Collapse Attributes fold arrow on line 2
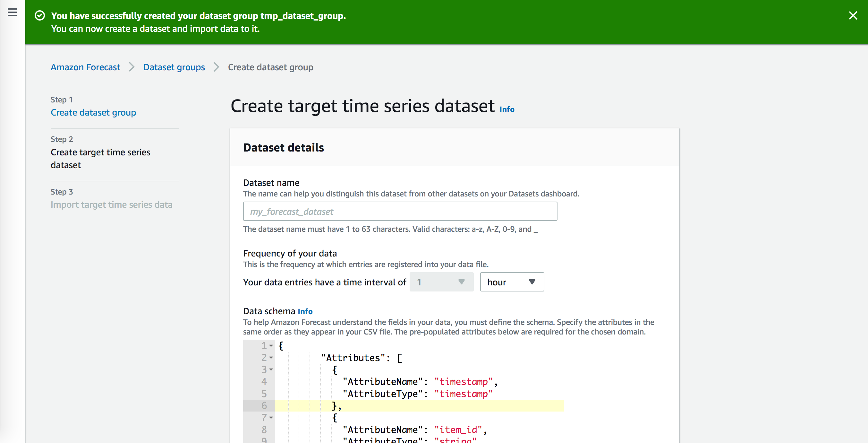The height and width of the screenshot is (443, 868). [x=271, y=358]
